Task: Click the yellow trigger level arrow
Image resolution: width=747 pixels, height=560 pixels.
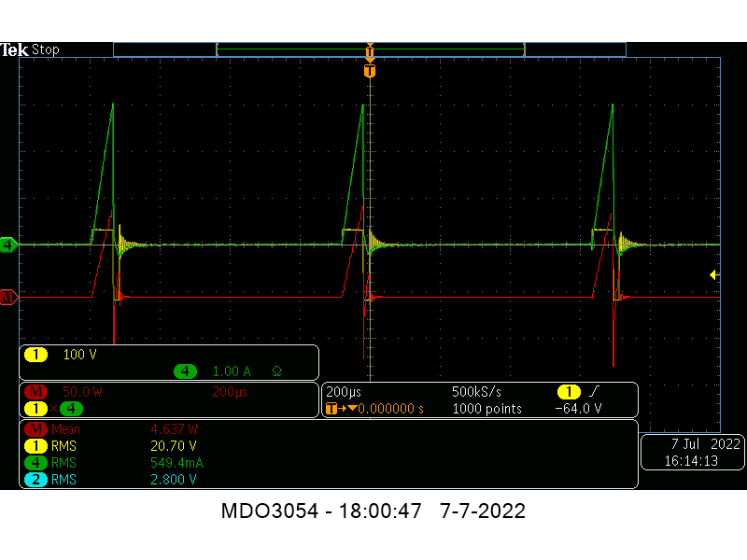Action: (x=714, y=274)
